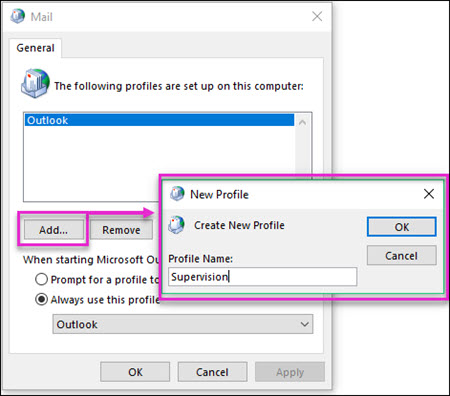Click the 'Profile Name:' label

click(x=200, y=259)
